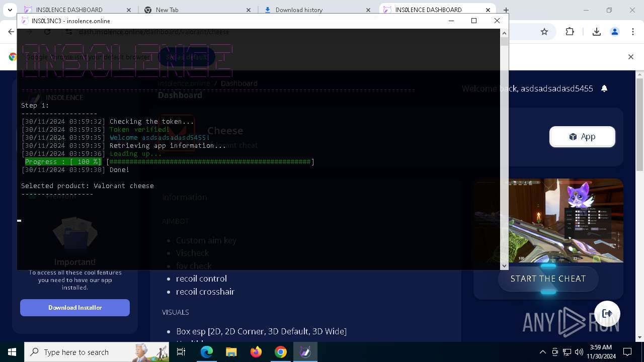Launch Microsoft Edge from taskbar
Image resolution: width=644 pixels, height=362 pixels.
(207, 352)
